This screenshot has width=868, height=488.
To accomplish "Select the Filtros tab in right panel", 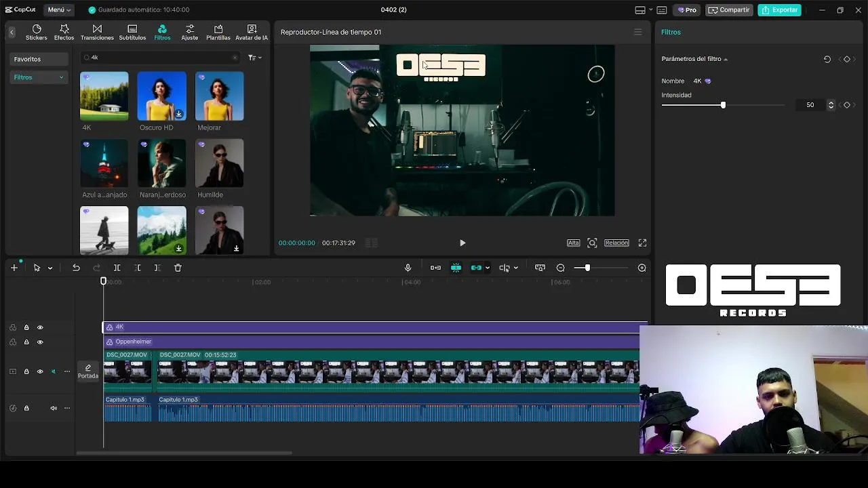I will pos(671,32).
